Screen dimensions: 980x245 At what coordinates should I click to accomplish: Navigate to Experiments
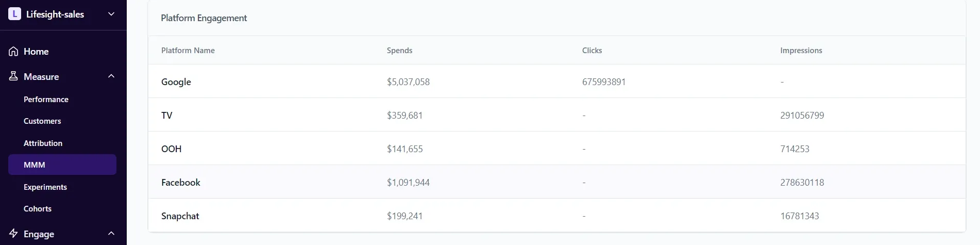pos(45,187)
